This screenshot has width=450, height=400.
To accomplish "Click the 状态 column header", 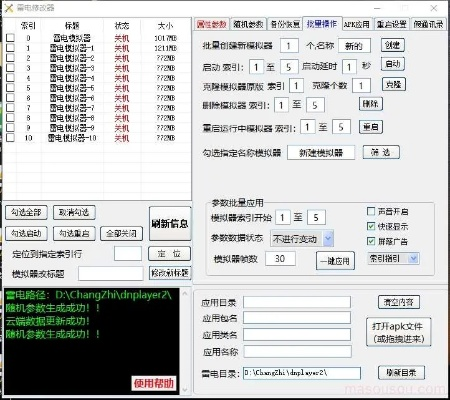I will [122, 25].
